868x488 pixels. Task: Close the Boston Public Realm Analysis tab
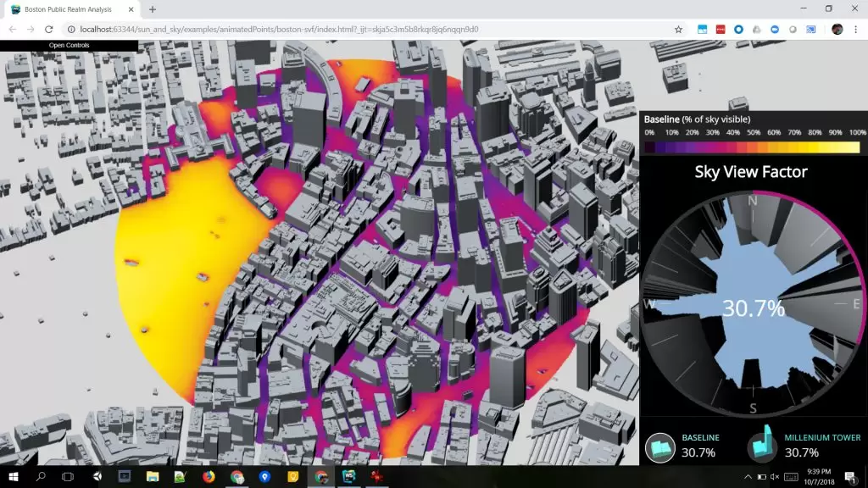pos(132,9)
